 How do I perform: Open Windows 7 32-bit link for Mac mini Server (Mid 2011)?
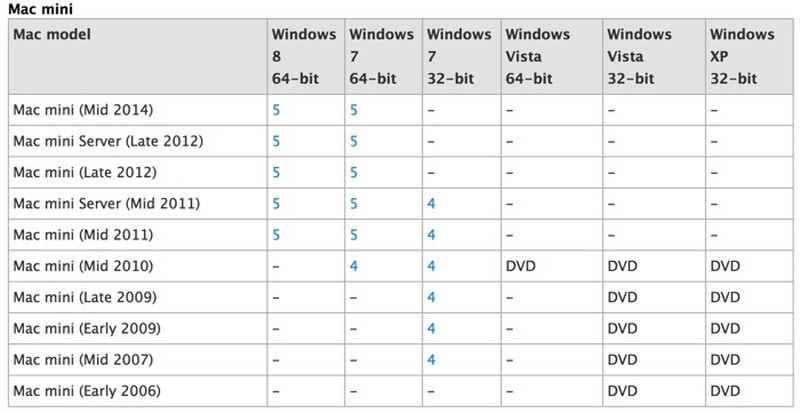click(x=431, y=203)
